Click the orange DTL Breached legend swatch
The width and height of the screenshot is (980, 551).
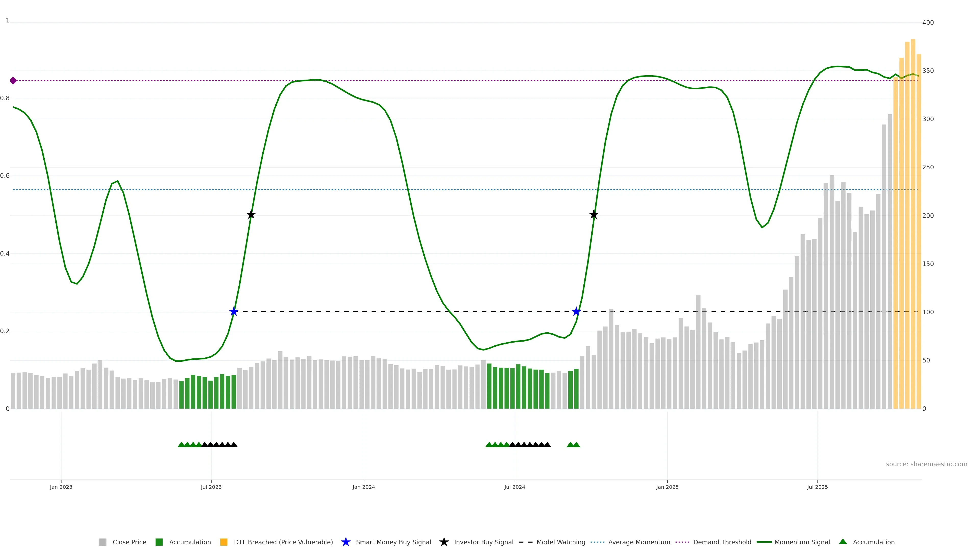pyautogui.click(x=224, y=542)
